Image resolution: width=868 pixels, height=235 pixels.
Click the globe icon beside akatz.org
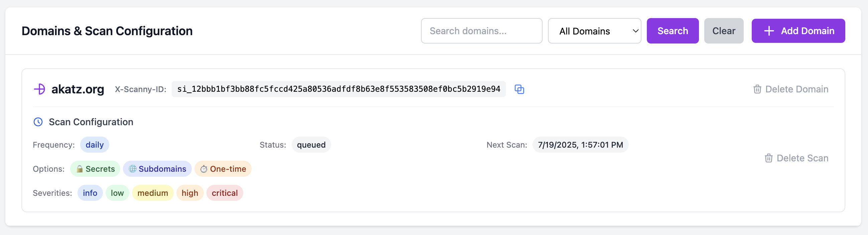(x=40, y=89)
